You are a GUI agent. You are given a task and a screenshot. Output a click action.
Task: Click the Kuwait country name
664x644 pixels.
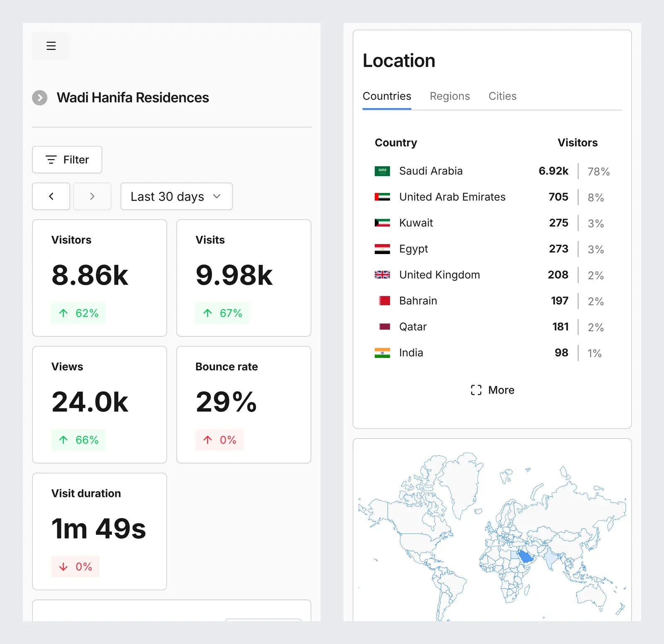click(x=416, y=223)
